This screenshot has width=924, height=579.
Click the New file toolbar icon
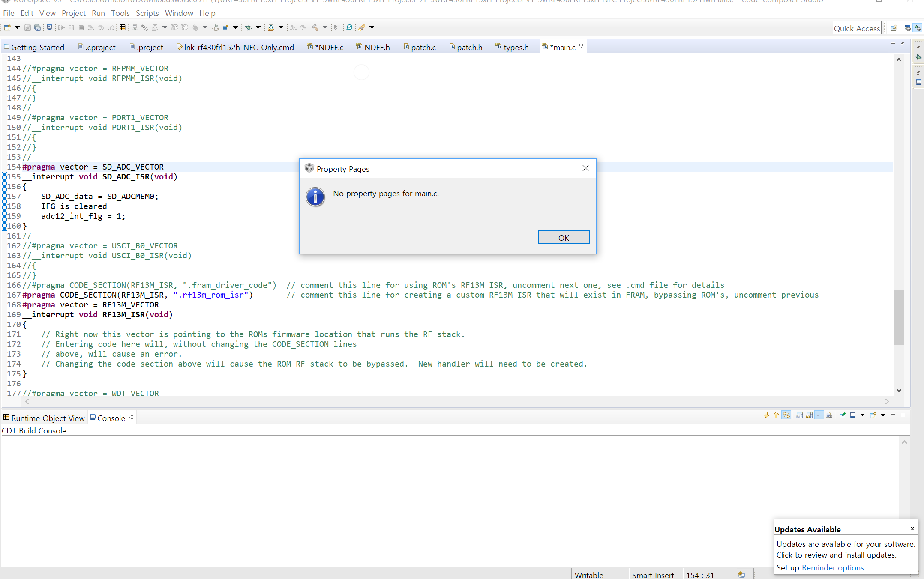point(7,27)
